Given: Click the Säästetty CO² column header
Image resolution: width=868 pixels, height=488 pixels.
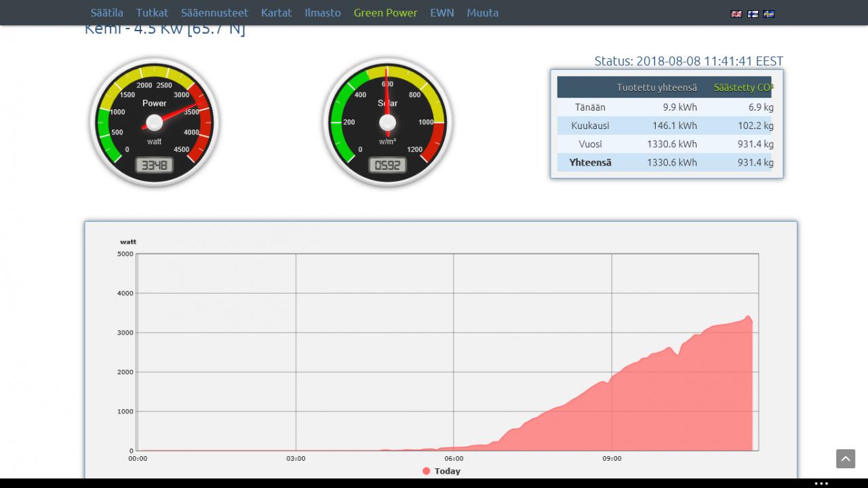Looking at the screenshot, I should click(x=743, y=88).
